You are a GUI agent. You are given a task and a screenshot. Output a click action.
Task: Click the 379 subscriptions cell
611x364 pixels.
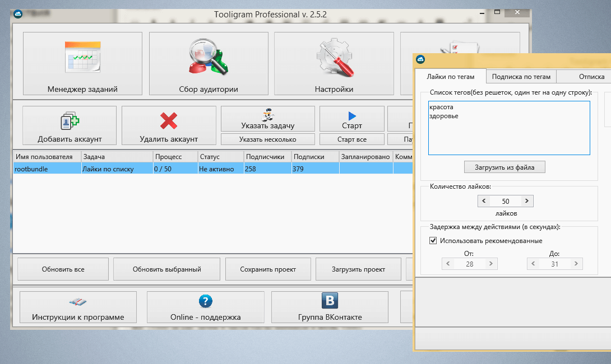tap(315, 169)
